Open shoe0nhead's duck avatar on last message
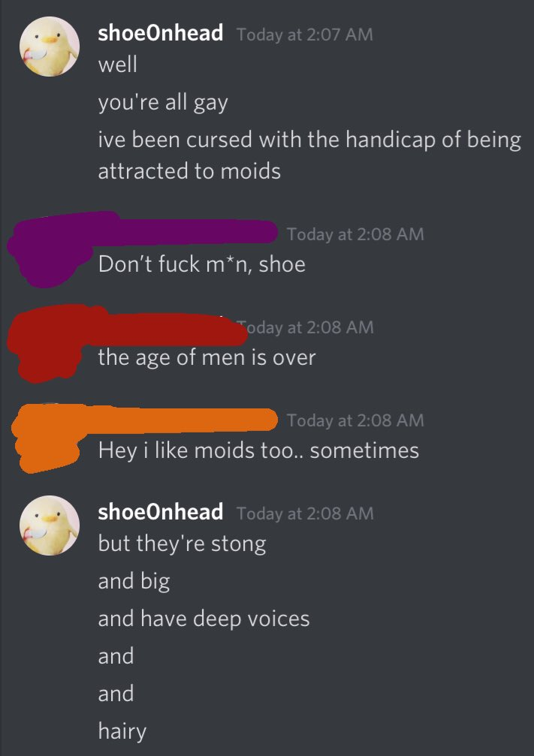Screen dimensions: 534x756 (x=50, y=525)
